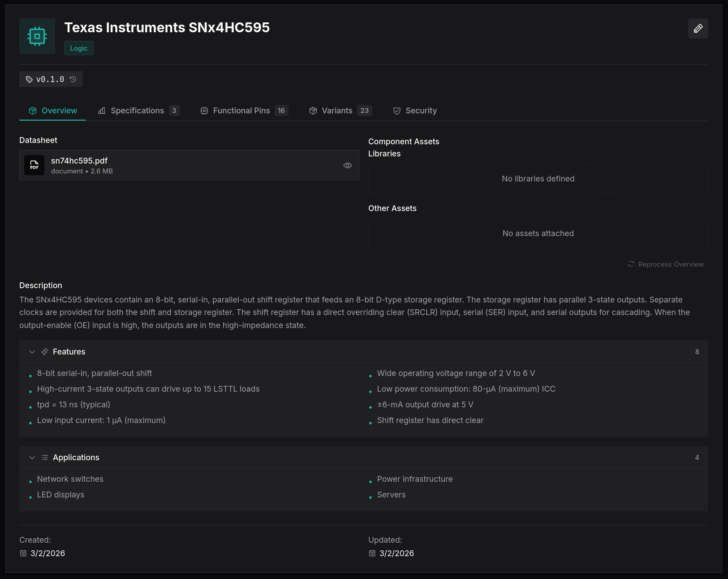The width and height of the screenshot is (728, 579).
Task: Click the version tag icon
Action: (29, 79)
